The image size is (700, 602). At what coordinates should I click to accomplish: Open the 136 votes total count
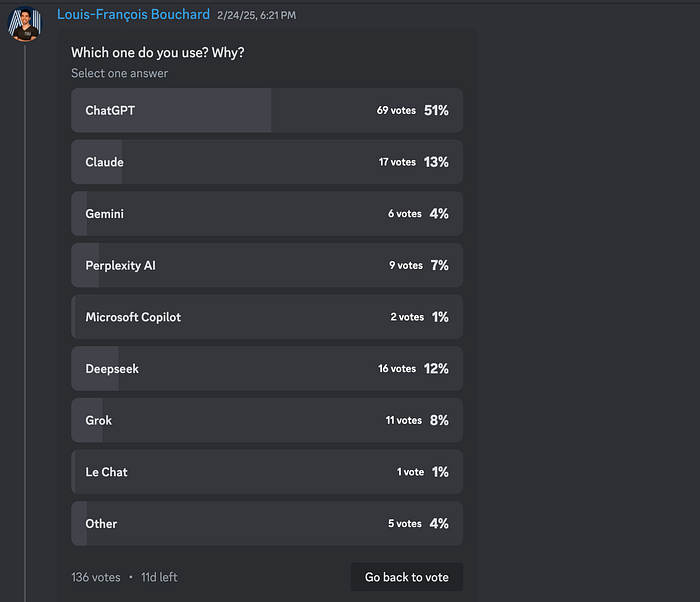tap(96, 578)
